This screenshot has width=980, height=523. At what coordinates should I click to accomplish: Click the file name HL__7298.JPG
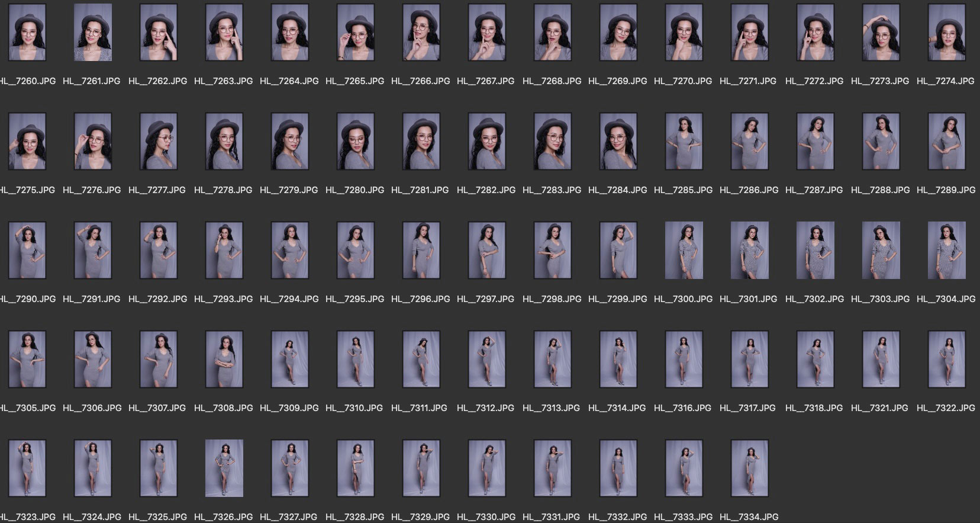coord(552,299)
